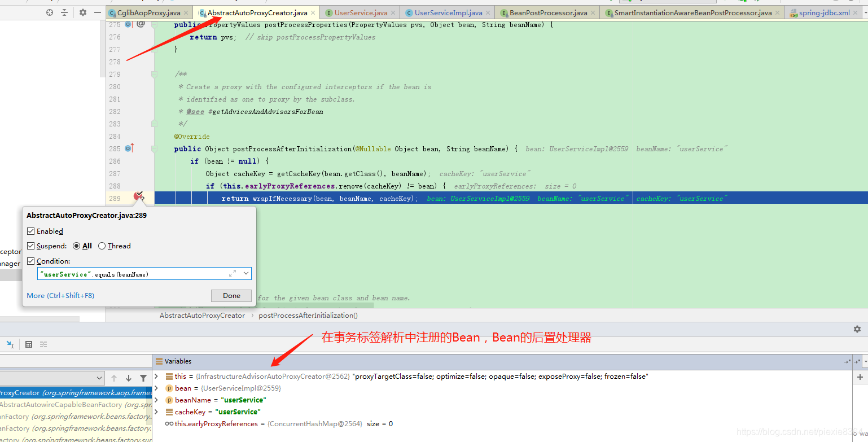Image resolution: width=868 pixels, height=442 pixels.
Task: Close the CglibAopProxy.java tab
Action: 187,13
